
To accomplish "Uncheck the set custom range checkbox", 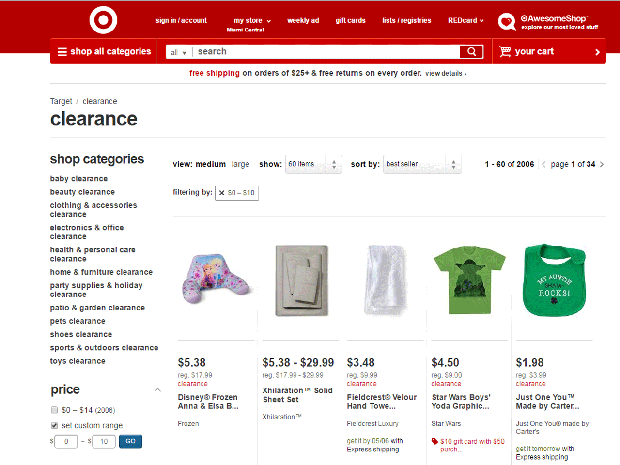I will [x=54, y=425].
